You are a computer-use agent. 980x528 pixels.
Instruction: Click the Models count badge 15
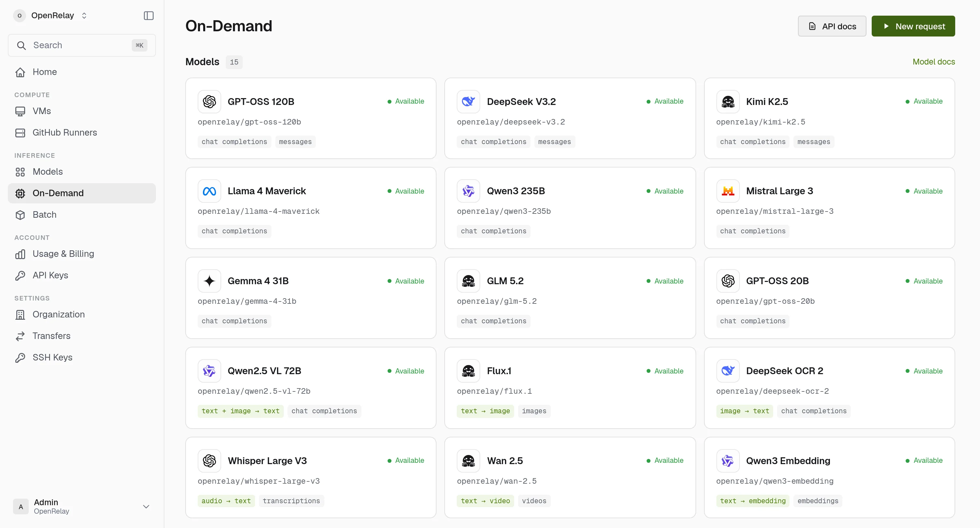(234, 62)
